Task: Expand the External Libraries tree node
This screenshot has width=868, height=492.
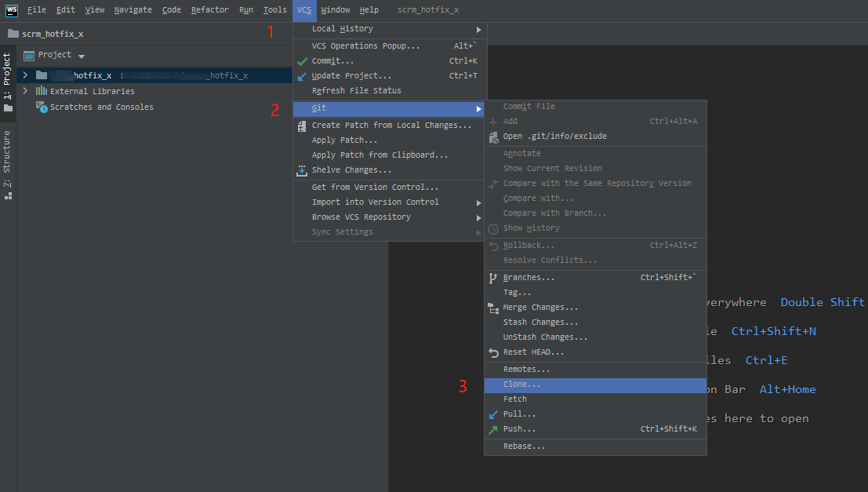Action: coord(25,90)
